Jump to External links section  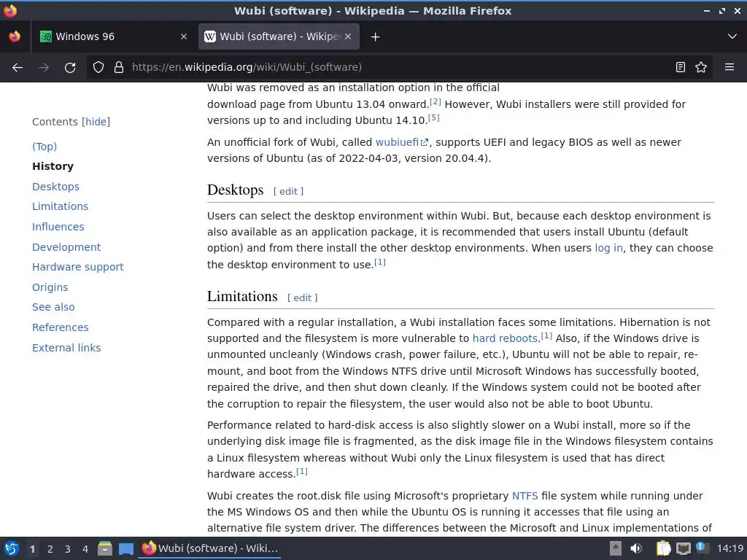[66, 348]
